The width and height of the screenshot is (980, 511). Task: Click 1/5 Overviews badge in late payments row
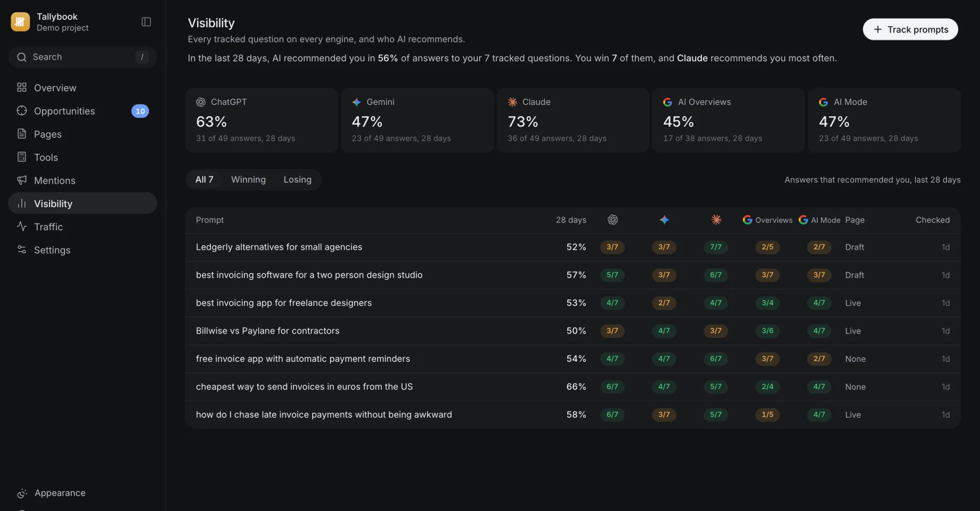767,415
